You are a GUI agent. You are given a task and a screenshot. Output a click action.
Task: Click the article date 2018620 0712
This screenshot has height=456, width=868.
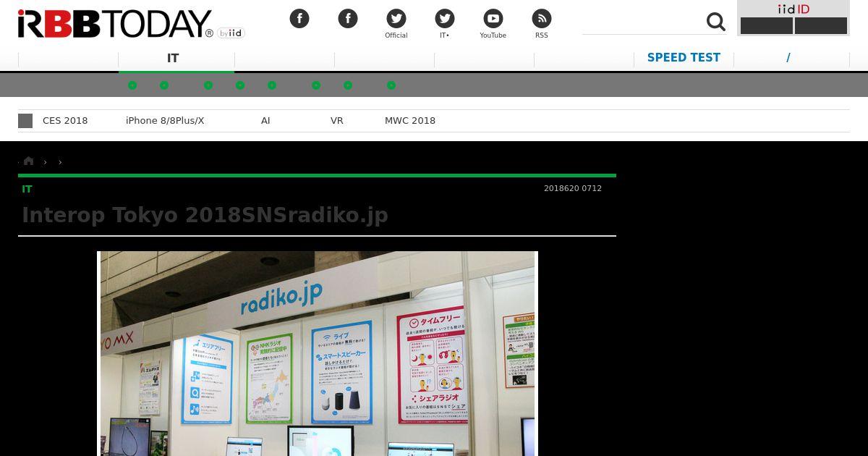coord(573,188)
